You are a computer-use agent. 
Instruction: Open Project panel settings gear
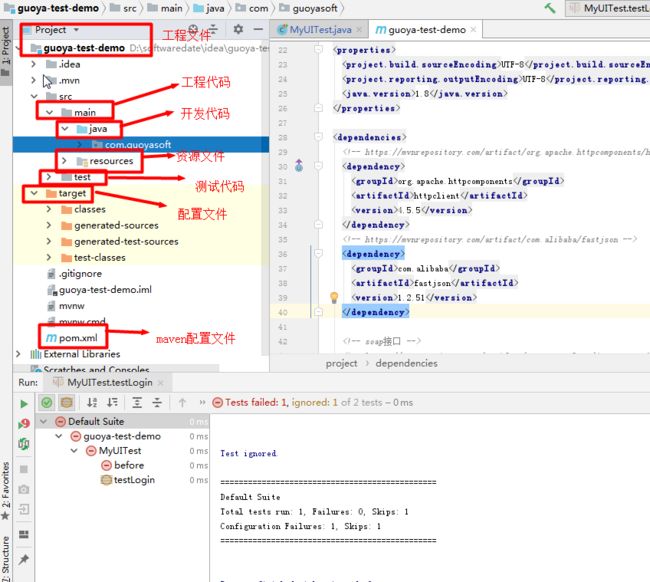pyautogui.click(x=238, y=29)
